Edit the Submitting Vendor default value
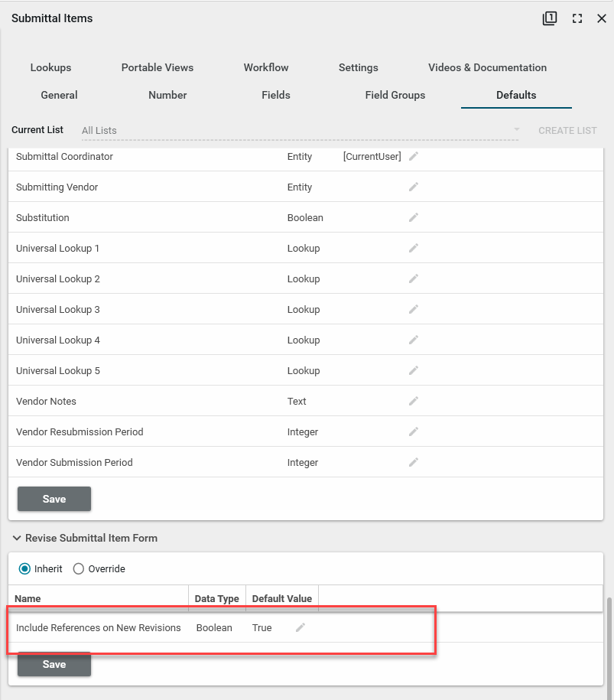614x700 pixels. pos(414,187)
